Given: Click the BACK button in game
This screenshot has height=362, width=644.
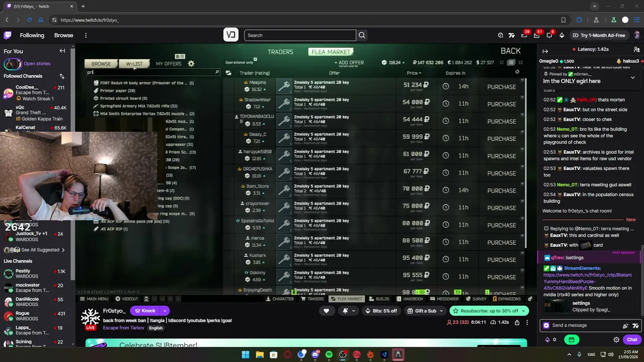Looking at the screenshot, I should [x=511, y=51].
